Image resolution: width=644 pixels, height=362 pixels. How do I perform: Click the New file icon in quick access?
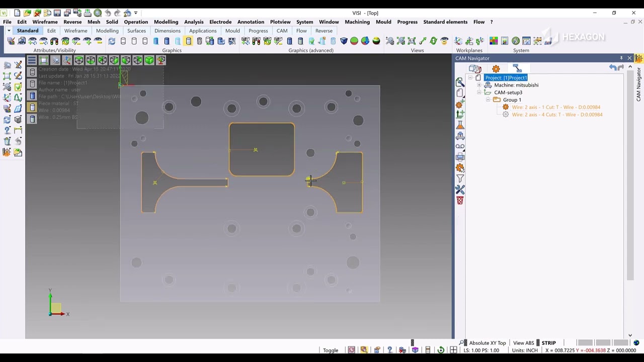click(17, 13)
